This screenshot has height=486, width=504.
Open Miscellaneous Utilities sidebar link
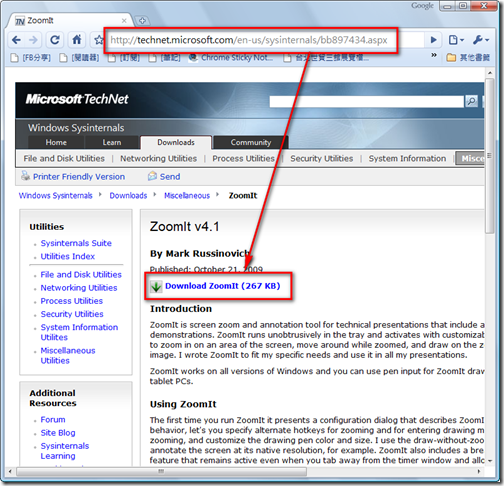(68, 356)
